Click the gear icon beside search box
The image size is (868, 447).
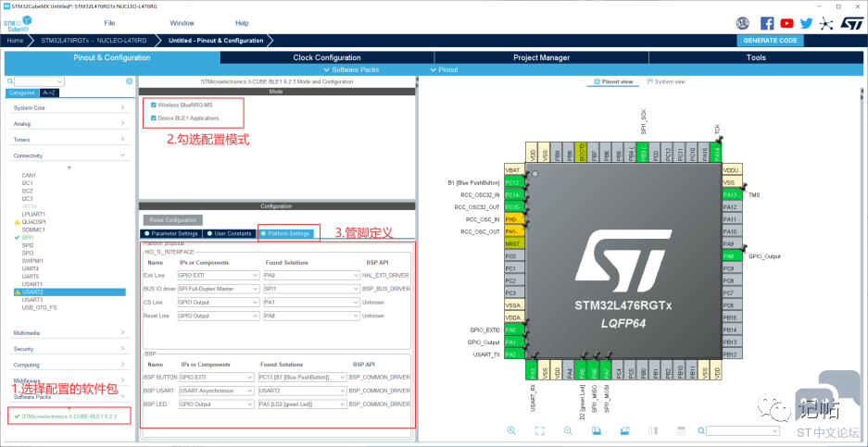129,81
